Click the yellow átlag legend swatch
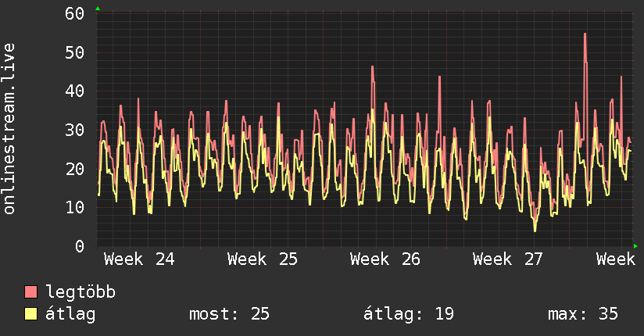 tap(30, 314)
